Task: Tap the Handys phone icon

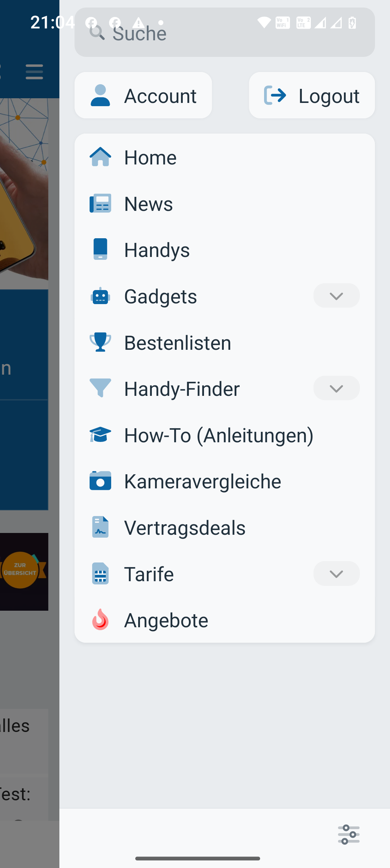Action: pyautogui.click(x=100, y=249)
